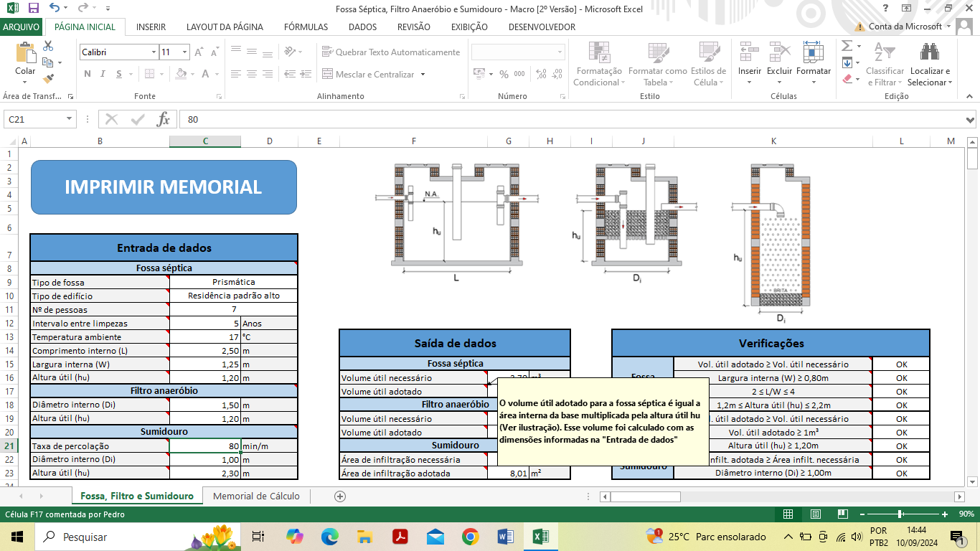Click the IMPRIMIR MEMORIAL button
980x551 pixels.
click(164, 187)
